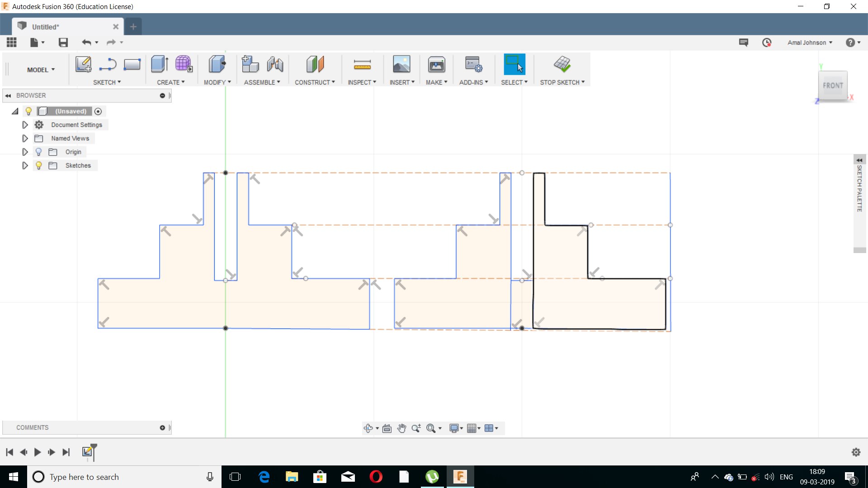Click the Offset Plane construct icon
868x488 pixels.
pyautogui.click(x=315, y=64)
